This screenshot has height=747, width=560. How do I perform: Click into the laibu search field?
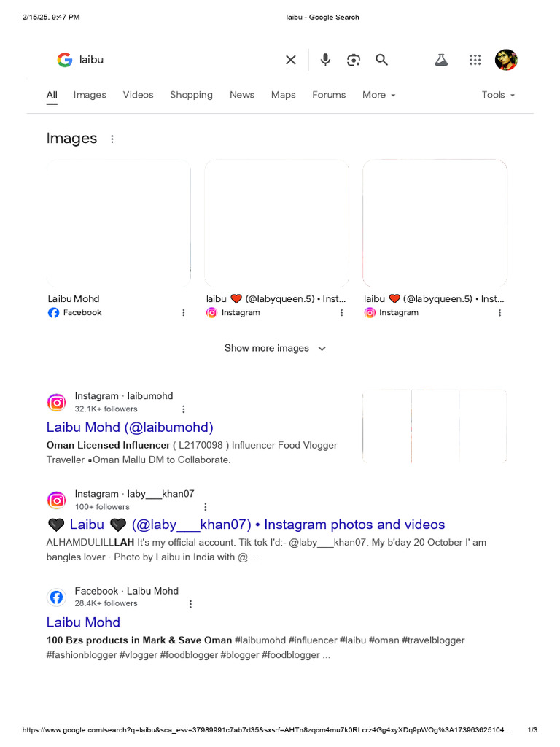click(x=175, y=60)
